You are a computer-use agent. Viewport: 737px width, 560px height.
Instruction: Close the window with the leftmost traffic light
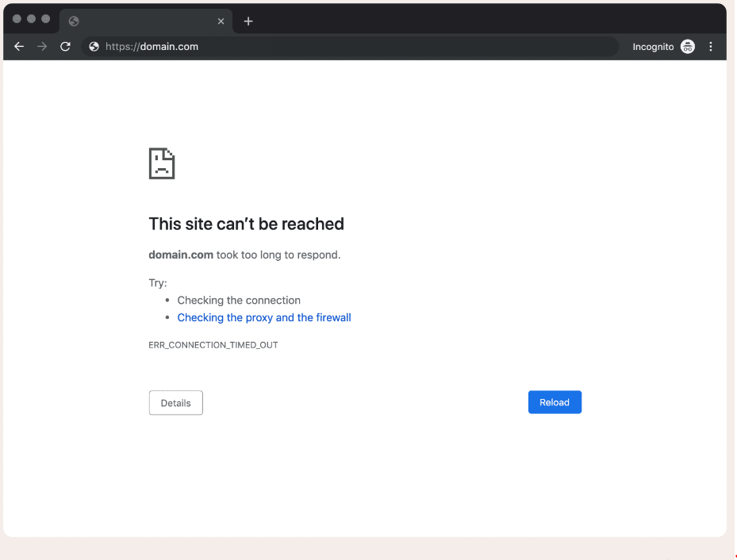(x=17, y=19)
